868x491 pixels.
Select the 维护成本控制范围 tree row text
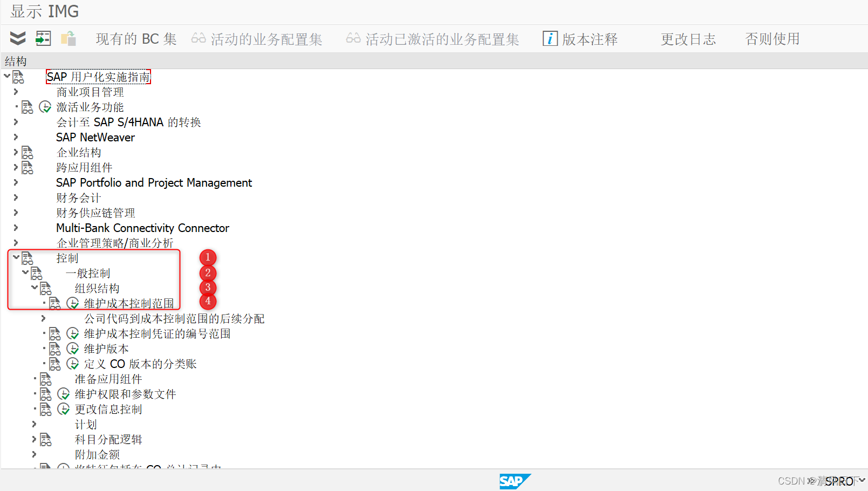pyautogui.click(x=129, y=304)
